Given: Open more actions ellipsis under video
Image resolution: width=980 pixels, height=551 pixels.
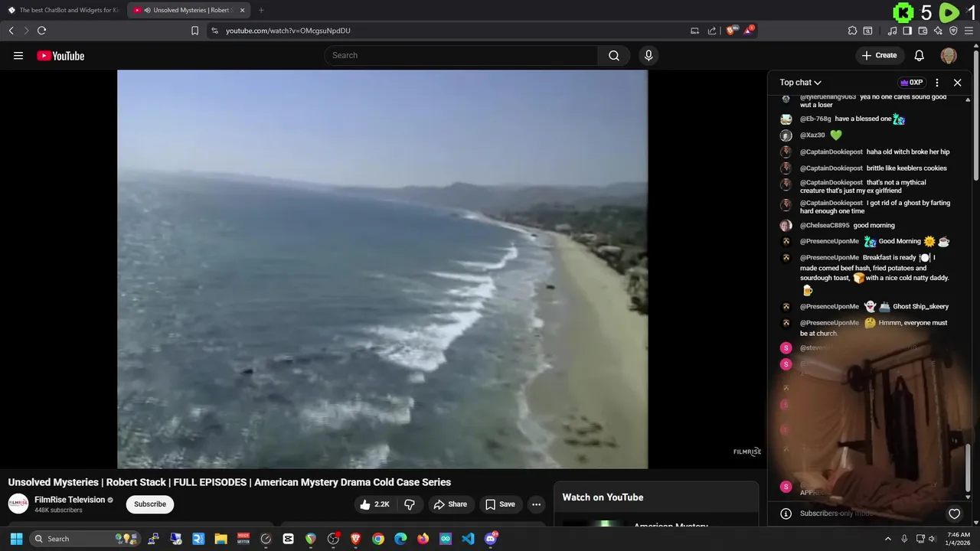Looking at the screenshot, I should [537, 504].
